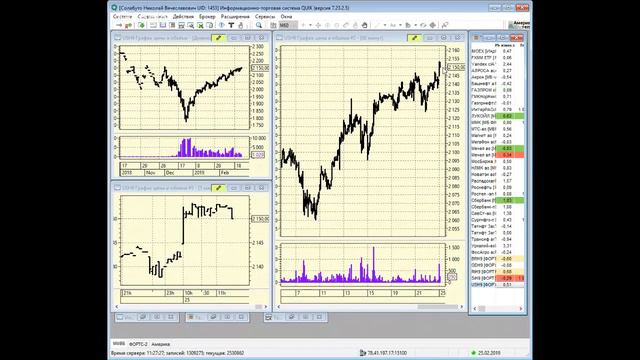The width and height of the screenshot is (640, 360).
Task: Open the Создать окно menu
Action: point(152,16)
